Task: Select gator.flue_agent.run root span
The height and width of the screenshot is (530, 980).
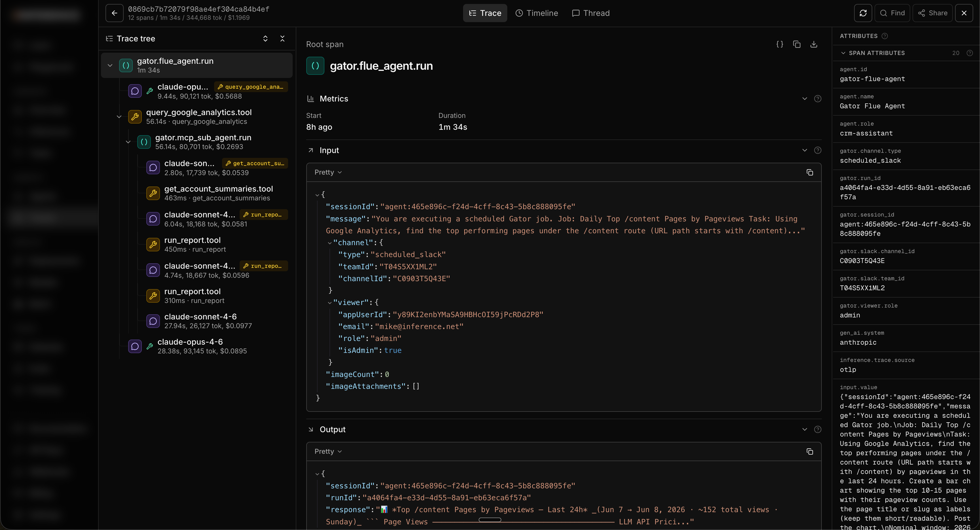Action: [197, 65]
